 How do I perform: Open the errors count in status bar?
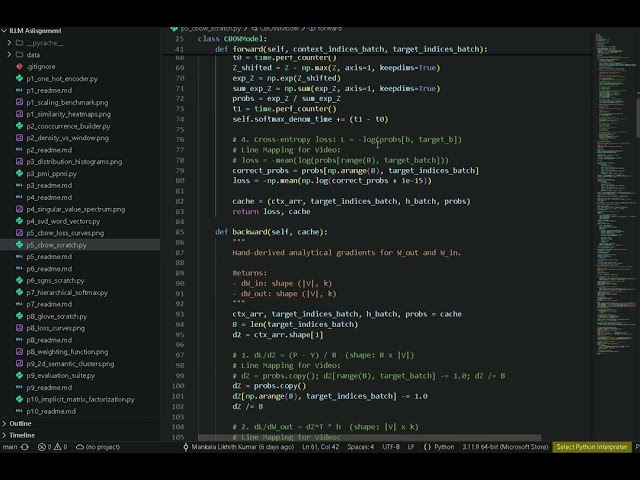(x=44, y=447)
